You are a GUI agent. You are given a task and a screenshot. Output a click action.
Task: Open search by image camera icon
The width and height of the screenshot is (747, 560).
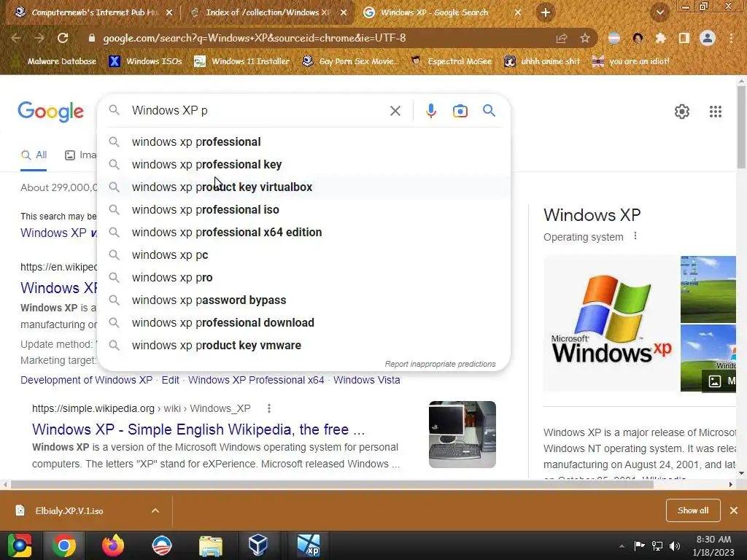[460, 111]
